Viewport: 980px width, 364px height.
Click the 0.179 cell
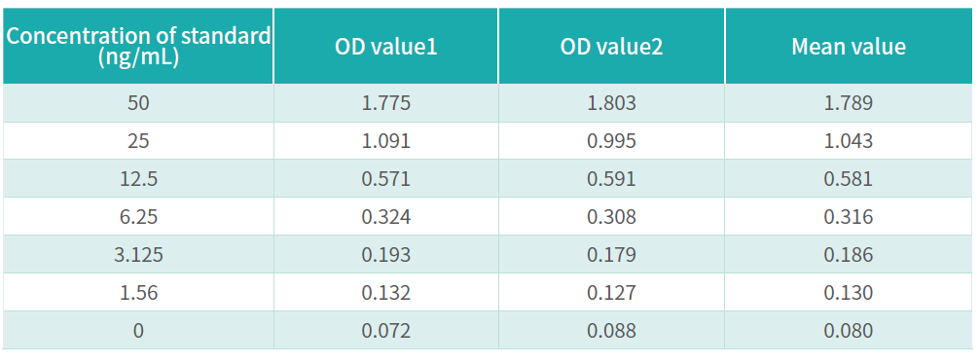611,255
